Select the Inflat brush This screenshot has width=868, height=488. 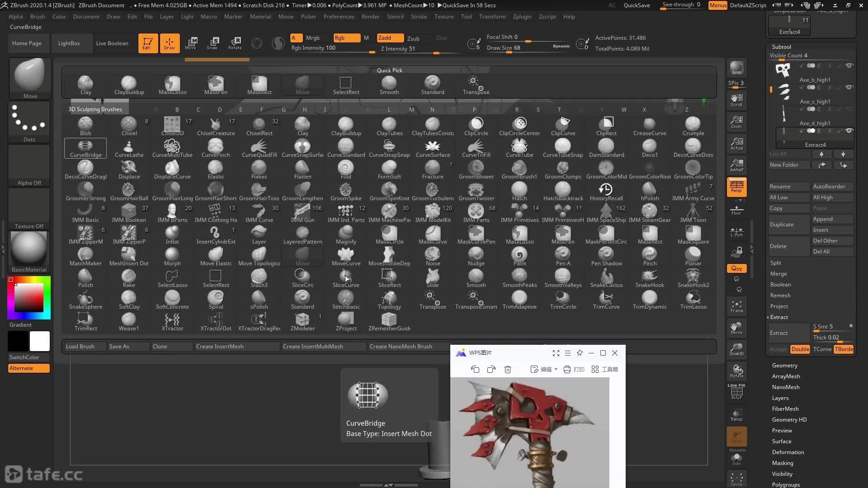coord(172,235)
